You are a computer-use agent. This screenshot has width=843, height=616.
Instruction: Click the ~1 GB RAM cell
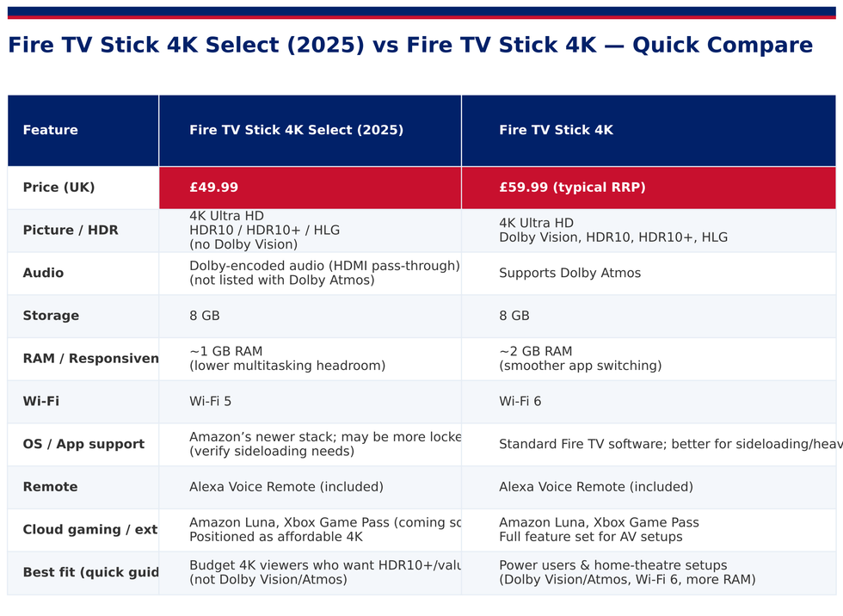coord(287,359)
